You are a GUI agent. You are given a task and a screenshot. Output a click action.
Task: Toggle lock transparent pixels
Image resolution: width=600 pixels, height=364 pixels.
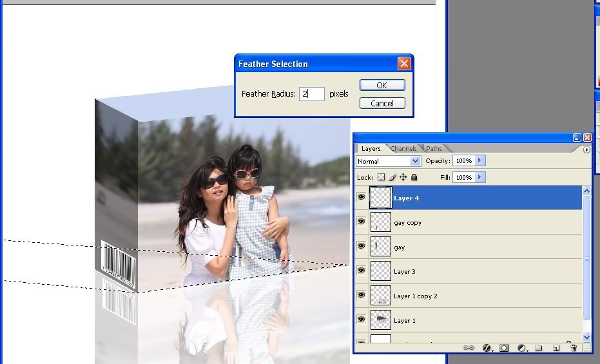tap(381, 177)
